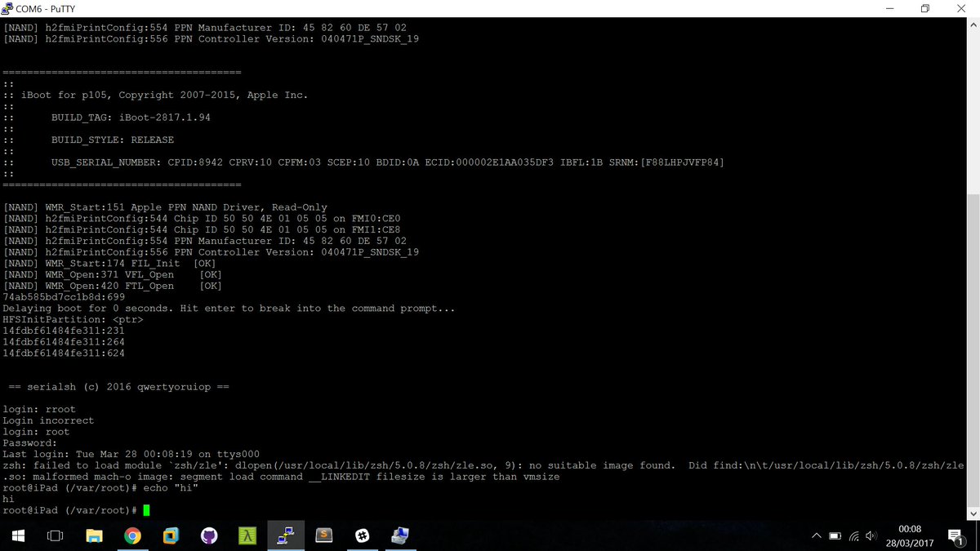Screen dimensions: 980x551
Task: Expand hidden system tray icons
Action: tap(817, 536)
